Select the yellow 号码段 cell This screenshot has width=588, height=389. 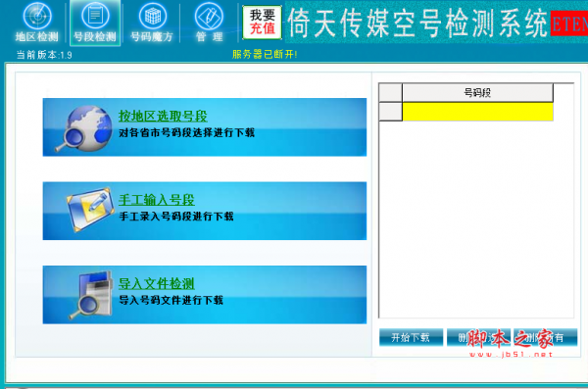coord(477,112)
